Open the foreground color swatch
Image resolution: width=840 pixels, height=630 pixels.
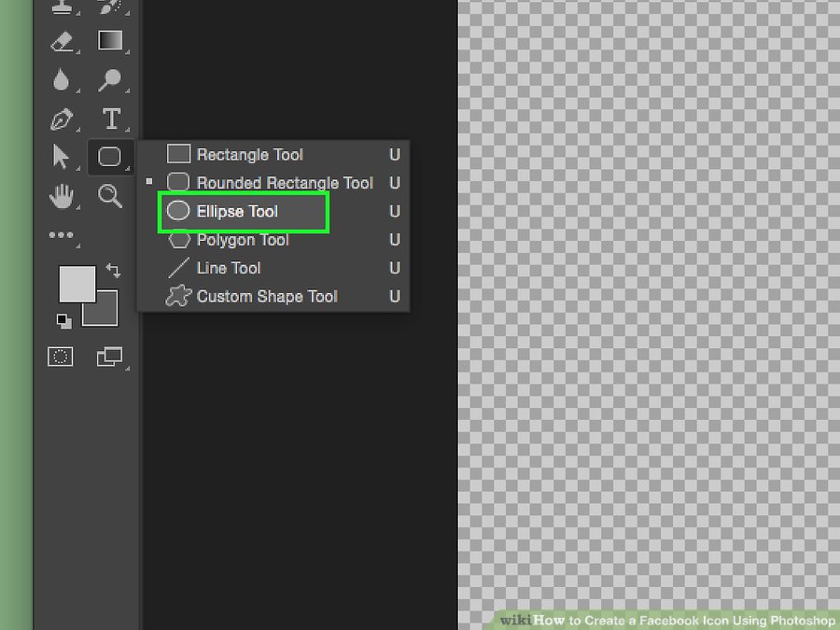[75, 283]
